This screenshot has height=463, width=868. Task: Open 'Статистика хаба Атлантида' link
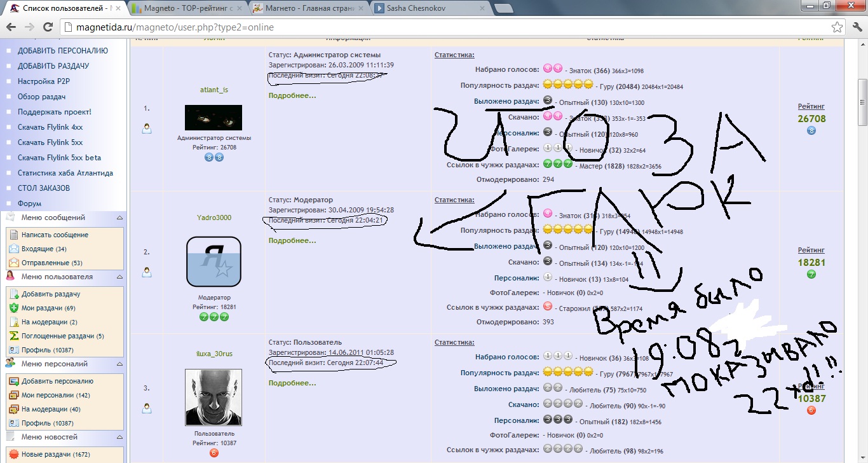(x=65, y=173)
